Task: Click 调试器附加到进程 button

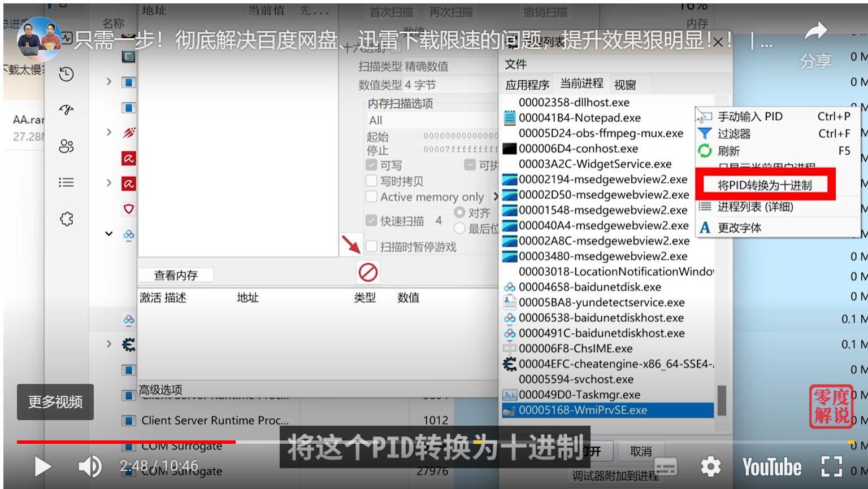Action: pyautogui.click(x=615, y=476)
